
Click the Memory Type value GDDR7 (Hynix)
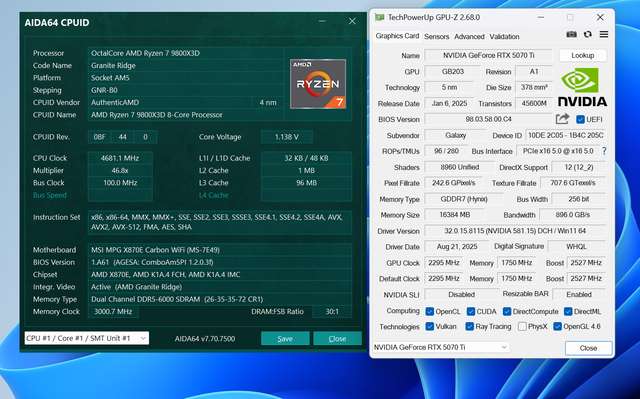coord(464,199)
